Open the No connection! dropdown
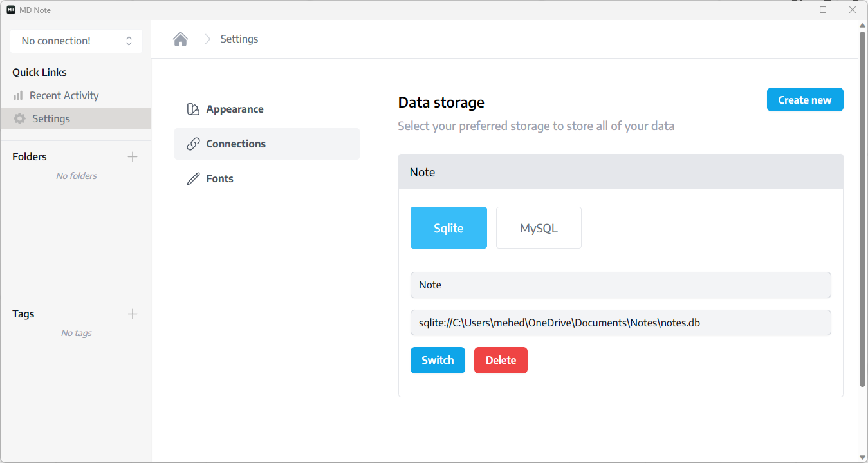This screenshot has width=868, height=463. (x=76, y=41)
